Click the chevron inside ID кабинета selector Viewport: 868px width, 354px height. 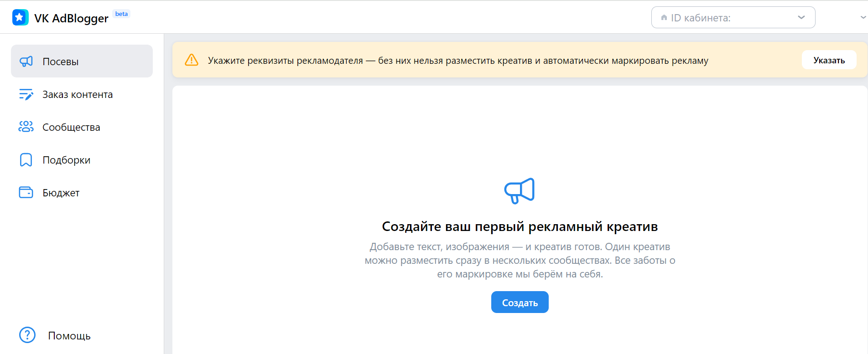[x=801, y=17]
